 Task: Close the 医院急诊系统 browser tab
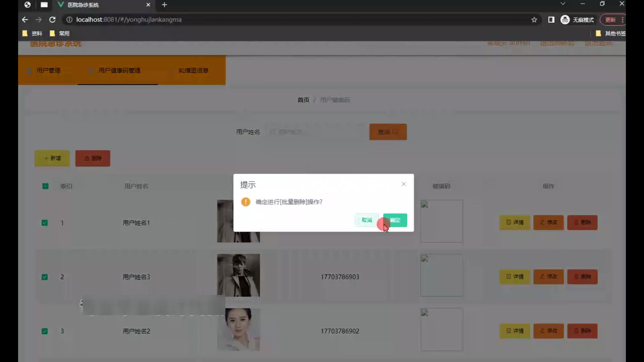pyautogui.click(x=148, y=5)
